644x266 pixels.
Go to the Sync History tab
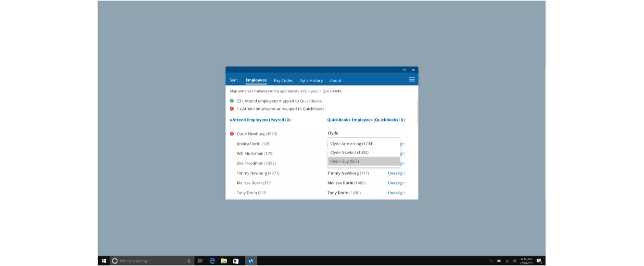(311, 81)
